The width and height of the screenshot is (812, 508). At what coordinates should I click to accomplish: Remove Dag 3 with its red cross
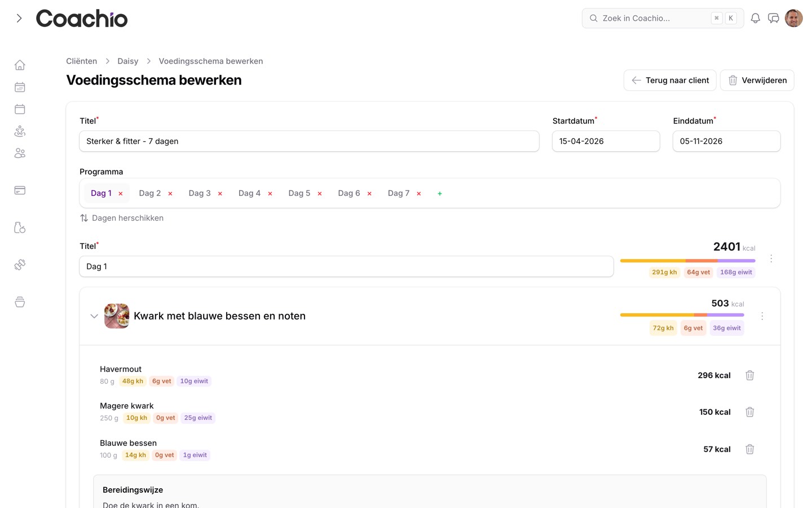point(220,194)
